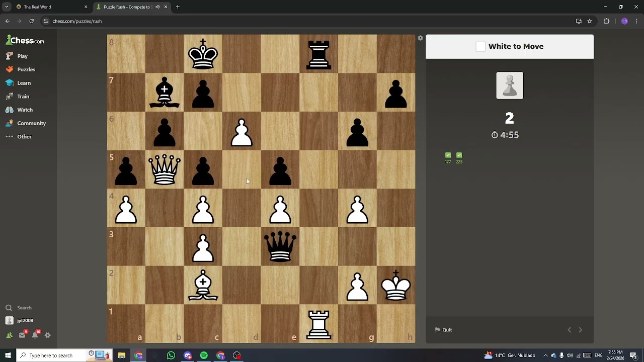Open Chrome extensions menu

606,21
